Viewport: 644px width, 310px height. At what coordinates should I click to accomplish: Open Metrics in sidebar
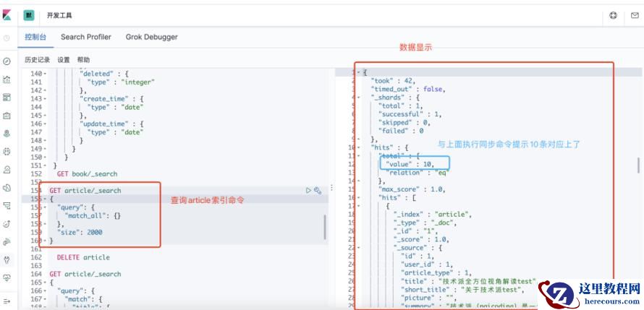click(x=7, y=170)
